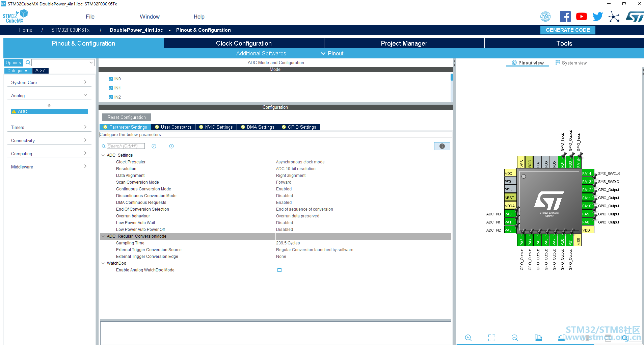Click the ST community network icon
The image size is (644, 345).
[x=614, y=17]
